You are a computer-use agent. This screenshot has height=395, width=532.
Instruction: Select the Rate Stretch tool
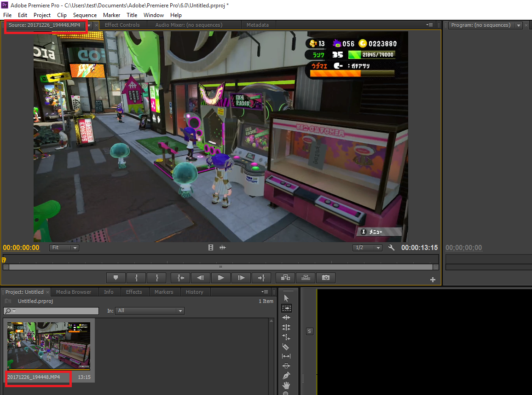point(286,337)
